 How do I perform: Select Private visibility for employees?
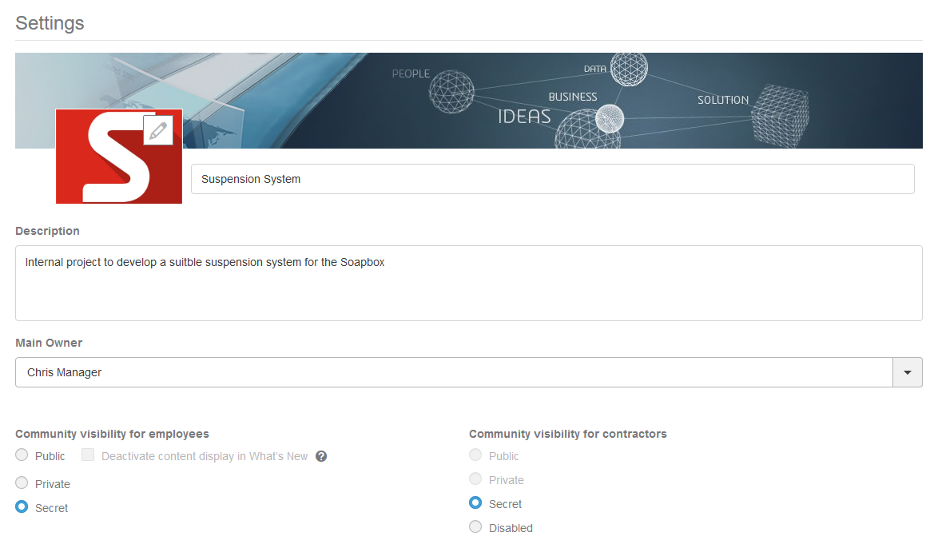pos(22,483)
